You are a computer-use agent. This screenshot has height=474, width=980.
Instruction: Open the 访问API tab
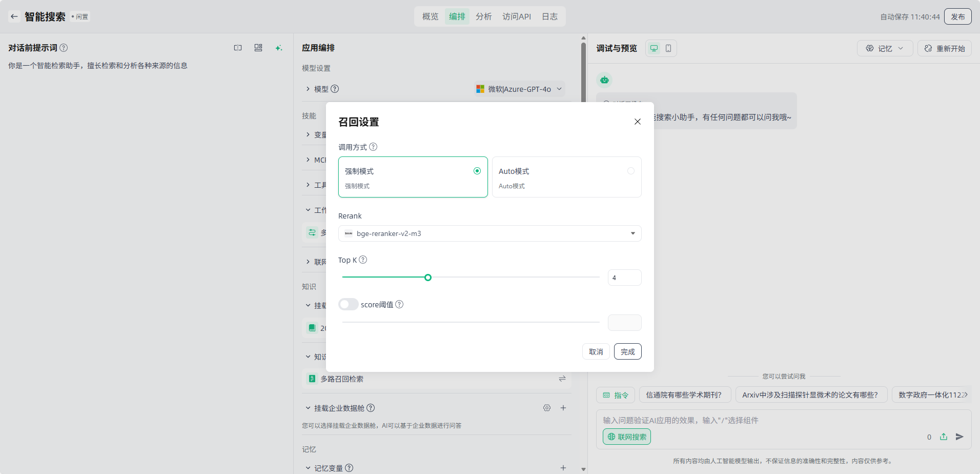pyautogui.click(x=517, y=16)
